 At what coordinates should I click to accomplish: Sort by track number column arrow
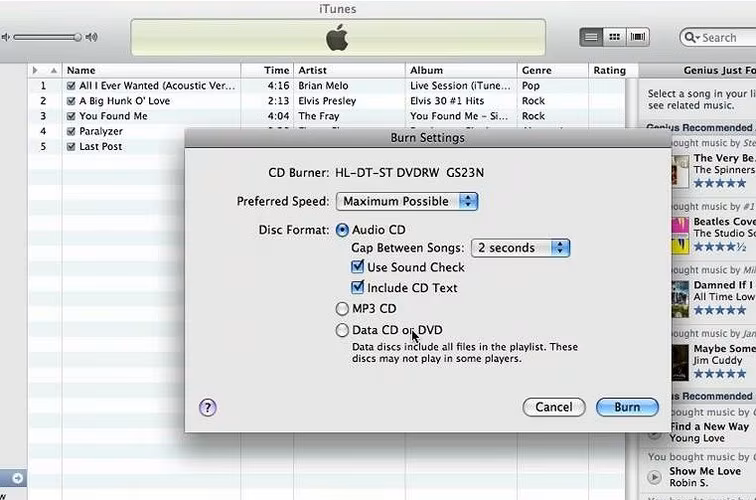pos(54,70)
